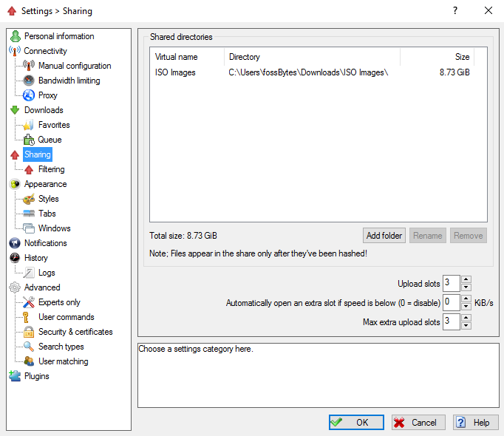Open the Logs settings page
504x436 pixels.
click(47, 273)
